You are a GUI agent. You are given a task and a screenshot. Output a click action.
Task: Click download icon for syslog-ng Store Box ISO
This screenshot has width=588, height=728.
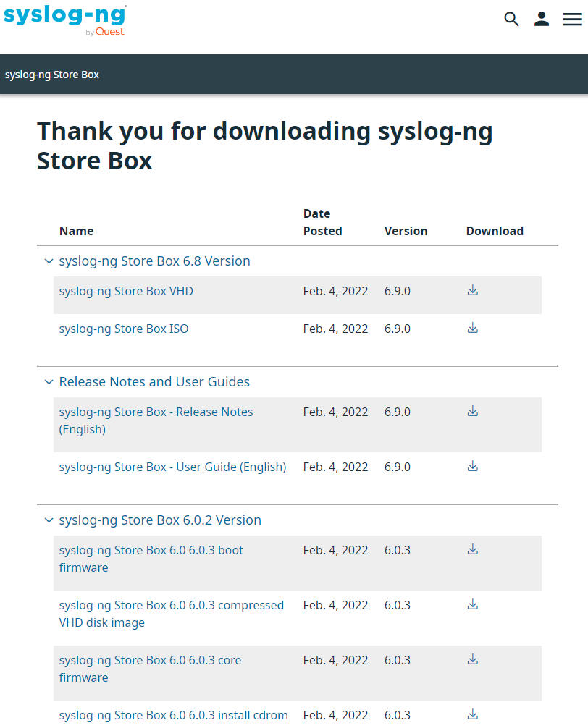click(x=473, y=329)
